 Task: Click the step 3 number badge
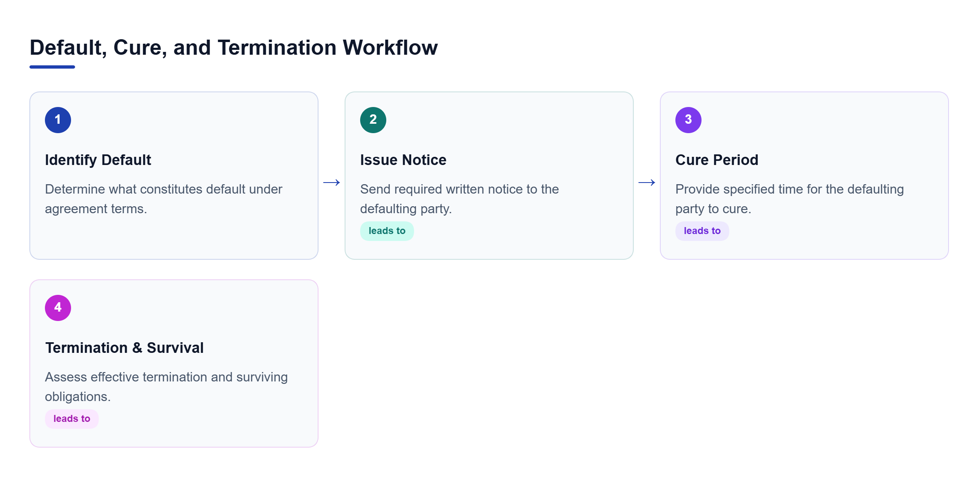click(688, 120)
